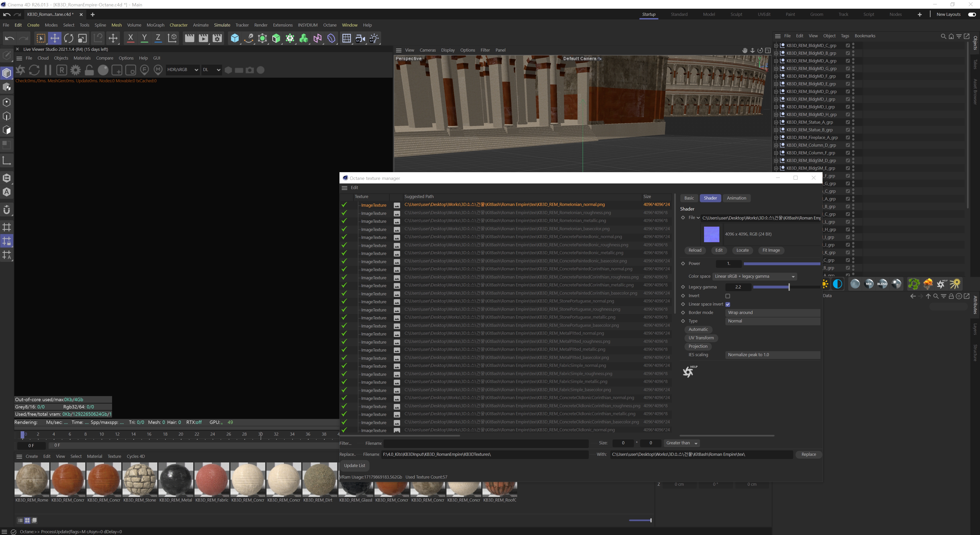Click the Live Viewer lock resolution icon
Viewport: 980px width, 535px height.
[89, 70]
